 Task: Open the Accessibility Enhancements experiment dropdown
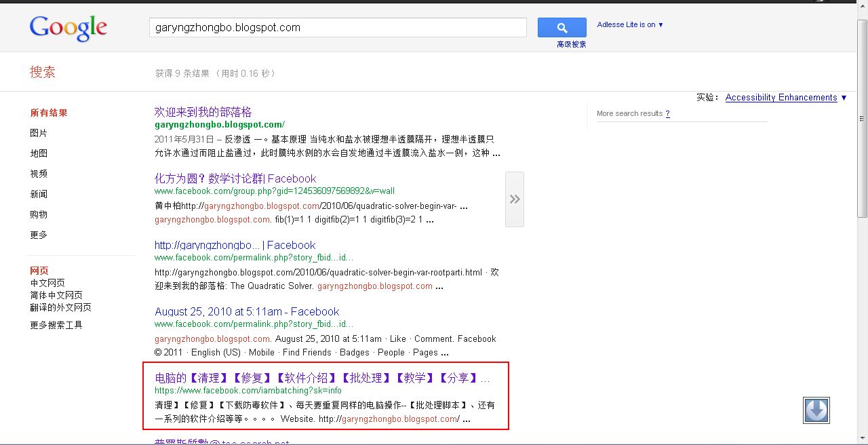pos(786,98)
